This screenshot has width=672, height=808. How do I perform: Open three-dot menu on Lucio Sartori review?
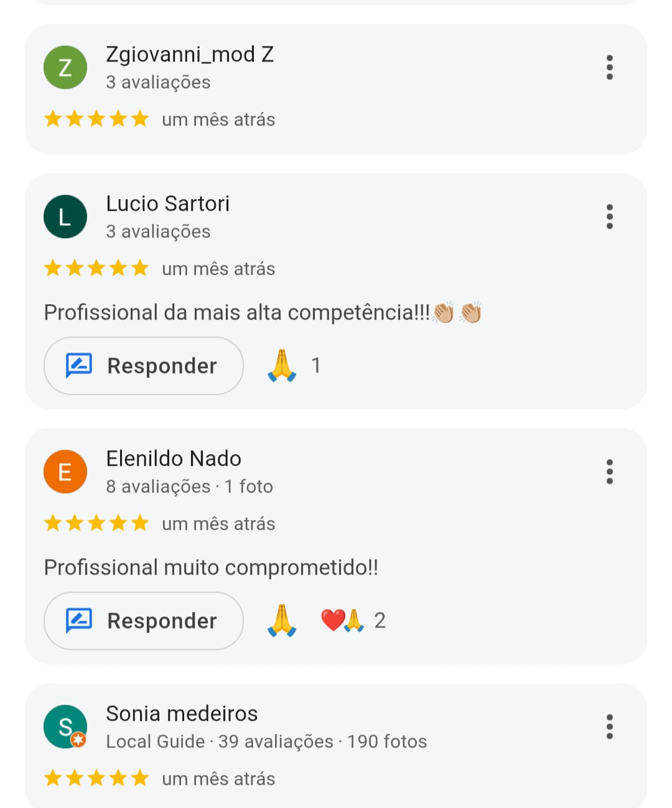point(610,216)
